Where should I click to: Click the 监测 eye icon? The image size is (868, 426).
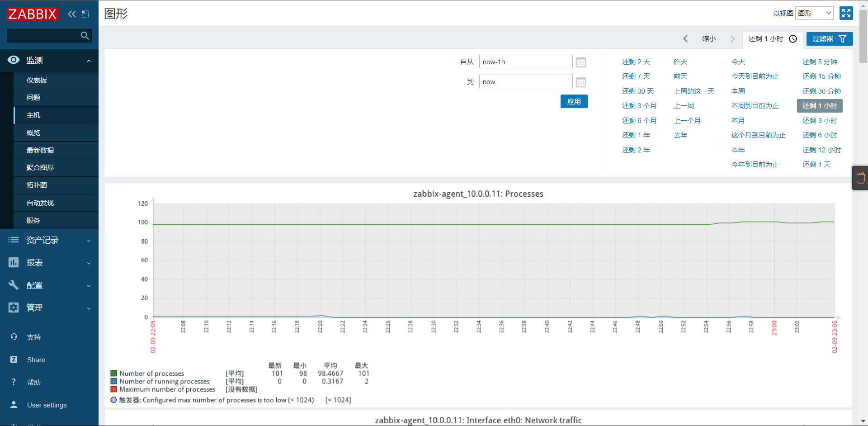pos(14,60)
